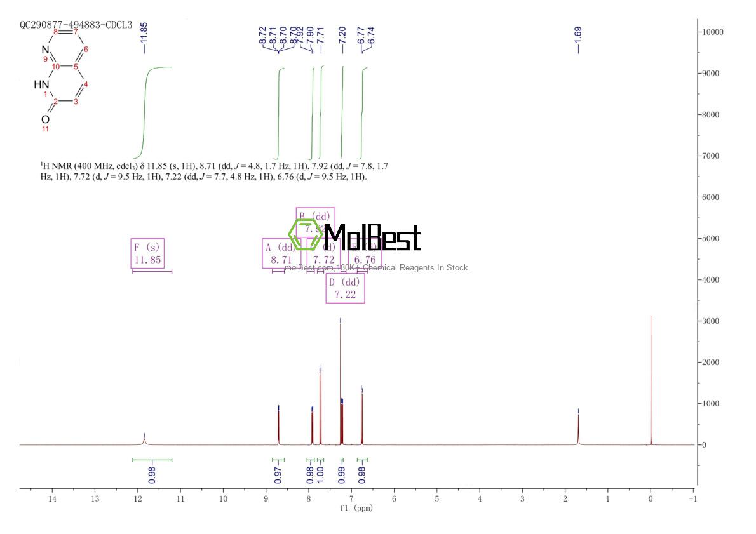Select the A (dd) 8.71 multiplet box

point(281,253)
